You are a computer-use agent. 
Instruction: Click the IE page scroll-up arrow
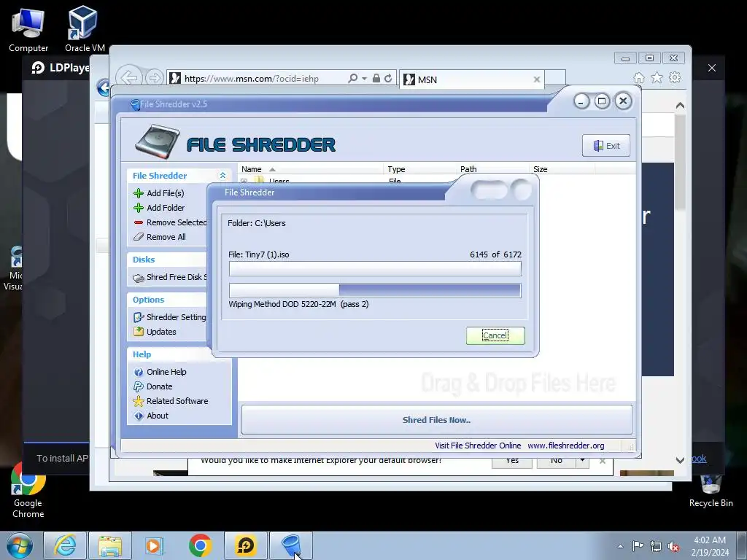coord(681,106)
